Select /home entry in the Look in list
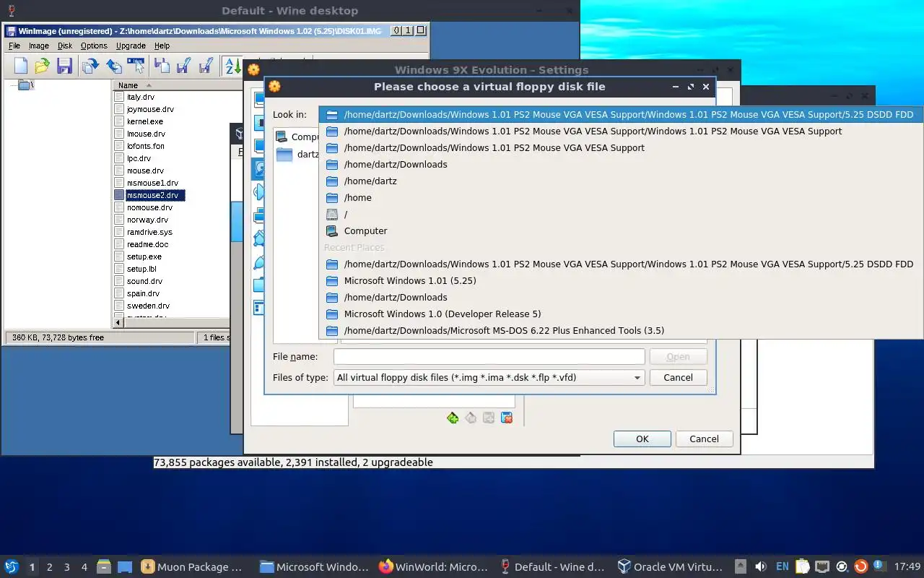This screenshot has width=924, height=578. pyautogui.click(x=621, y=197)
